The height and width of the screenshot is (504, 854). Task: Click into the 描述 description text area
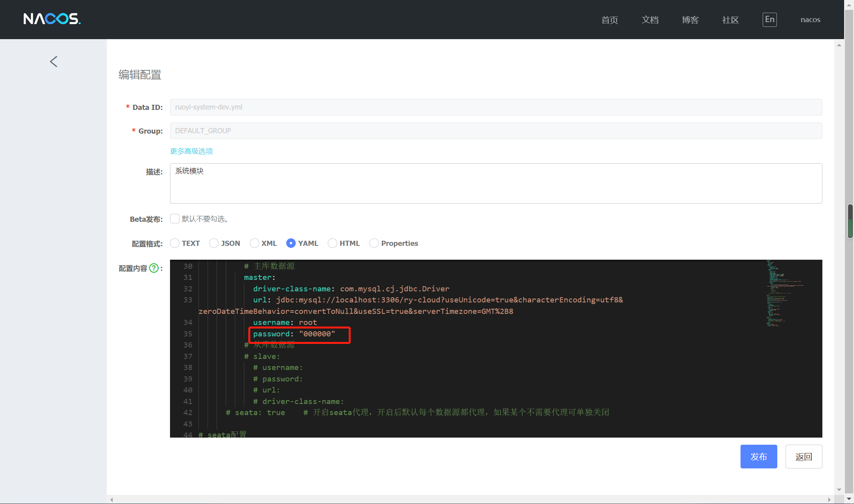click(x=496, y=183)
